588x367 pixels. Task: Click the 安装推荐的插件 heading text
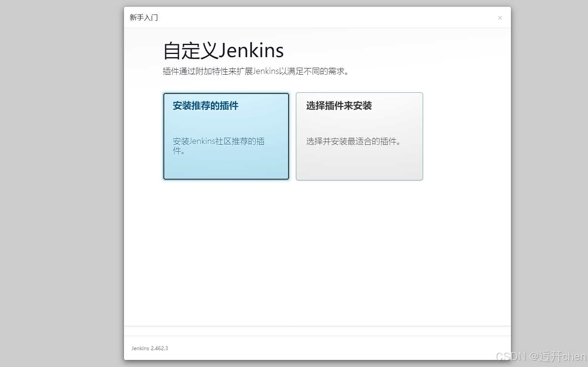[205, 106]
